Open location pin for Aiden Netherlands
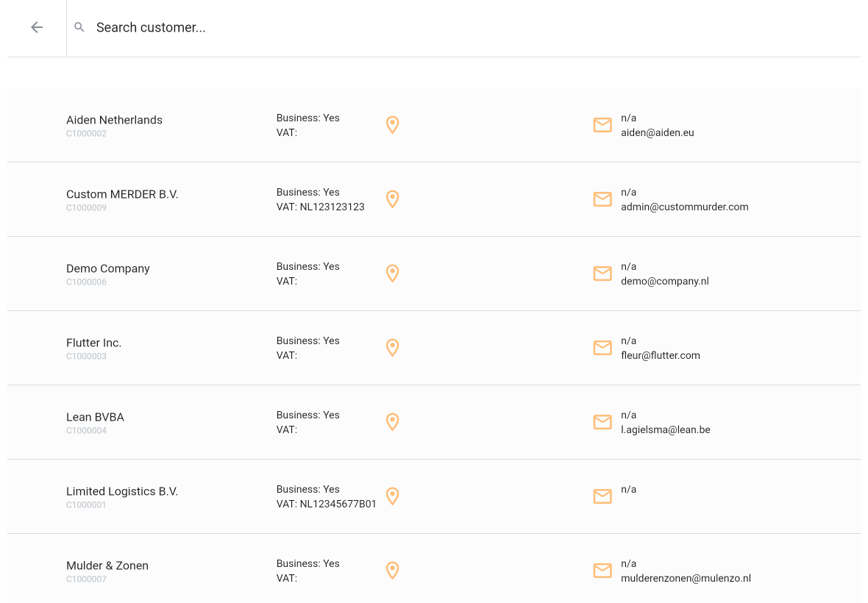 tap(393, 125)
